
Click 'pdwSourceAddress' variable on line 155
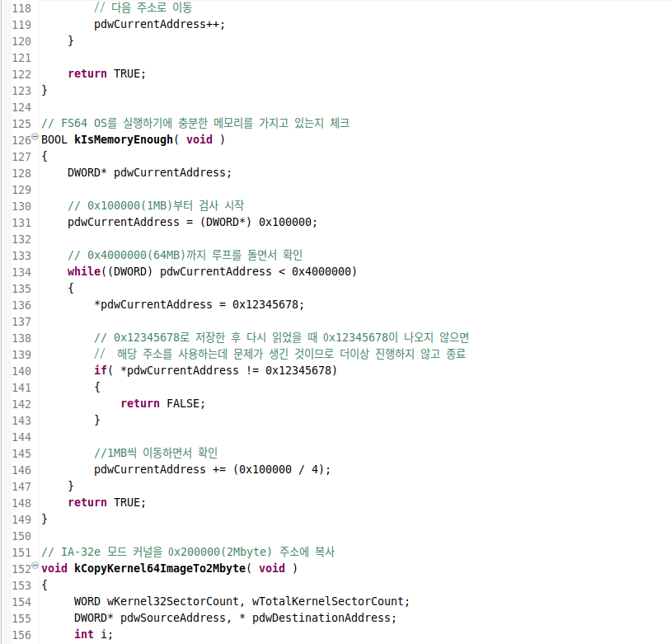(173, 618)
